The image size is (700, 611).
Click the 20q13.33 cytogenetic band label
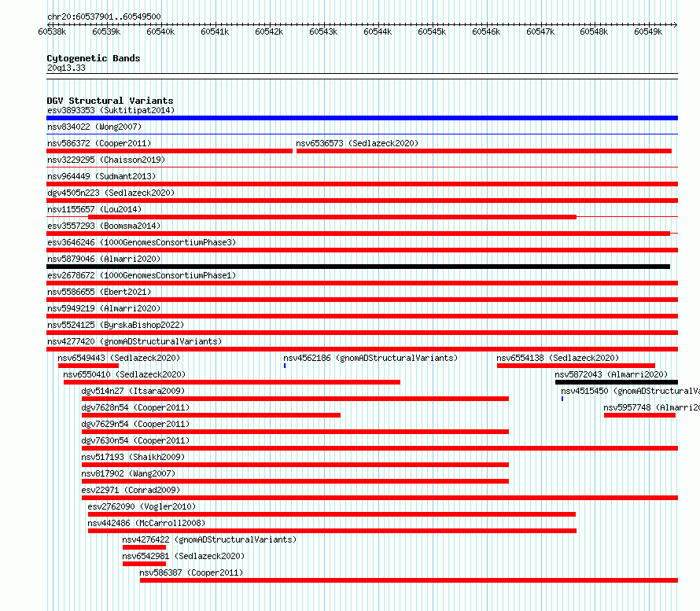pyautogui.click(x=66, y=68)
